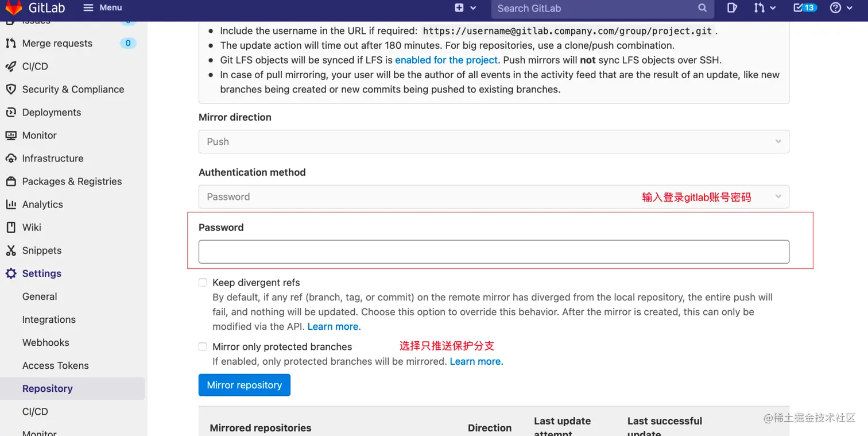Viewport: 868px width, 436px height.
Task: Click the Deployments sidebar icon
Action: click(10, 112)
